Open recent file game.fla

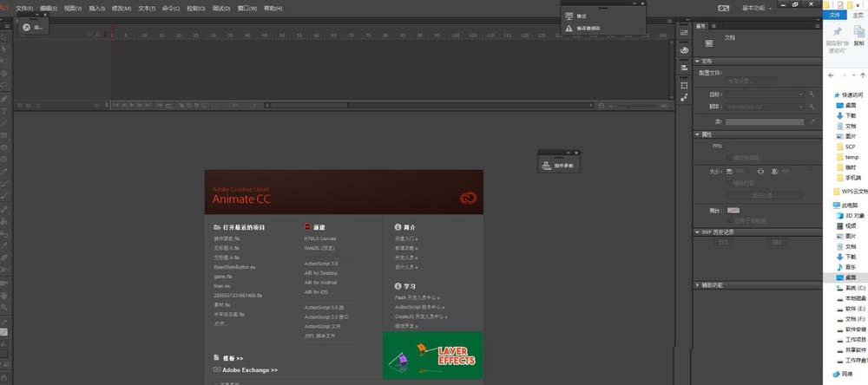[222, 277]
